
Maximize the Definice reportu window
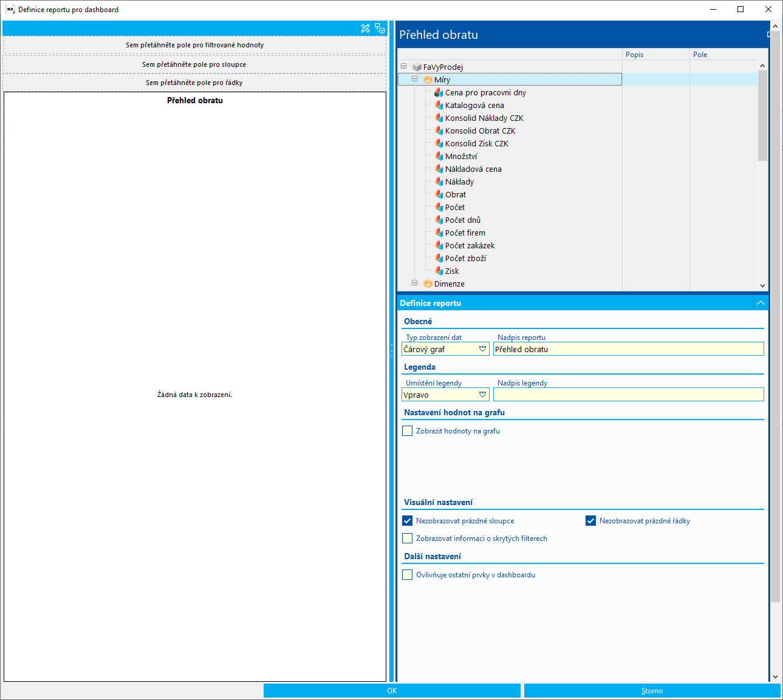pos(740,9)
